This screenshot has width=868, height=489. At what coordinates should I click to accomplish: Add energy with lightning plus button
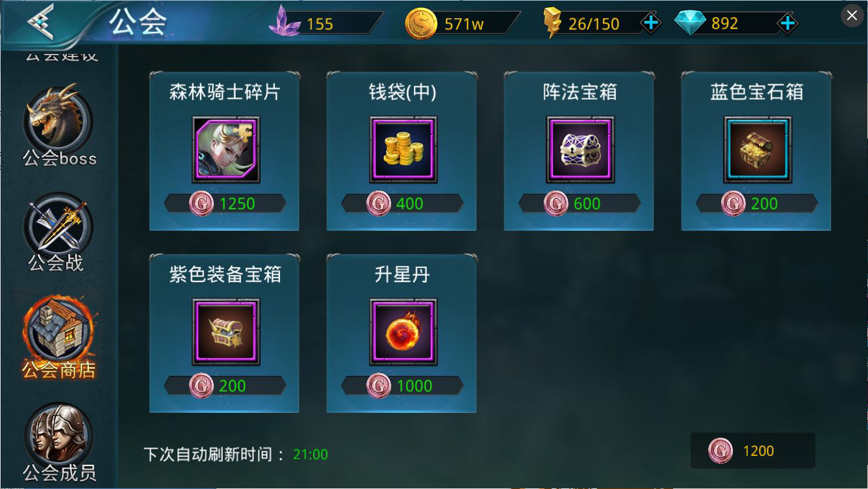(x=650, y=24)
